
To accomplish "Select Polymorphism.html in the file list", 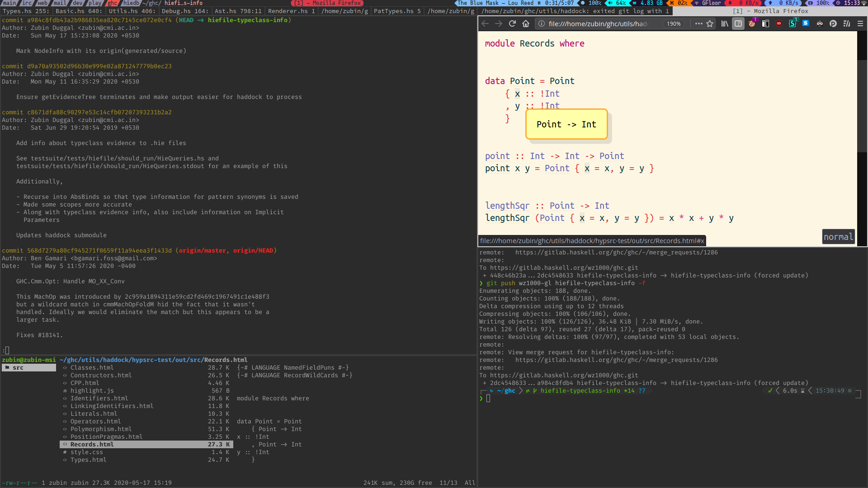I will (146, 429).
